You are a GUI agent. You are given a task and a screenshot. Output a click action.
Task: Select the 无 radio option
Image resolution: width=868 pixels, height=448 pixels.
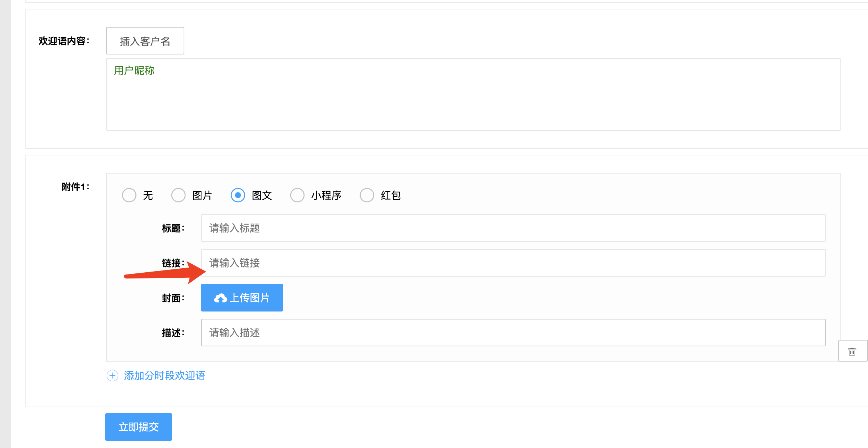[x=129, y=195]
